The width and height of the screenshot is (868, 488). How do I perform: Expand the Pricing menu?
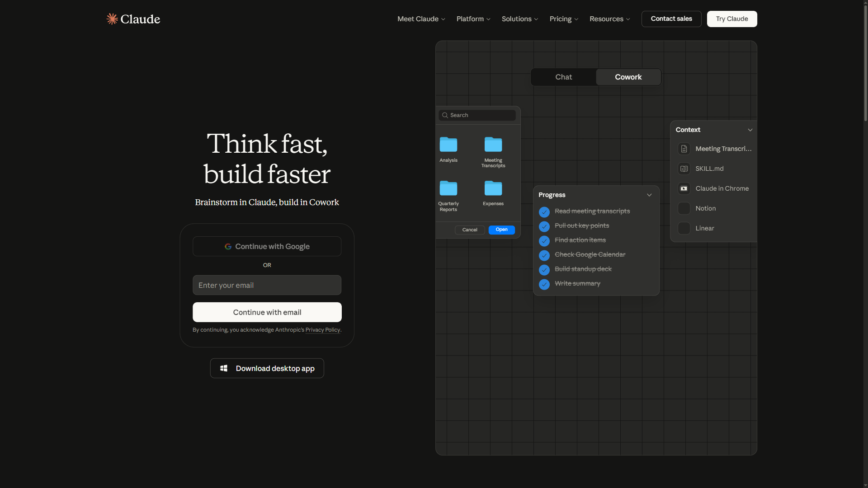tap(563, 19)
